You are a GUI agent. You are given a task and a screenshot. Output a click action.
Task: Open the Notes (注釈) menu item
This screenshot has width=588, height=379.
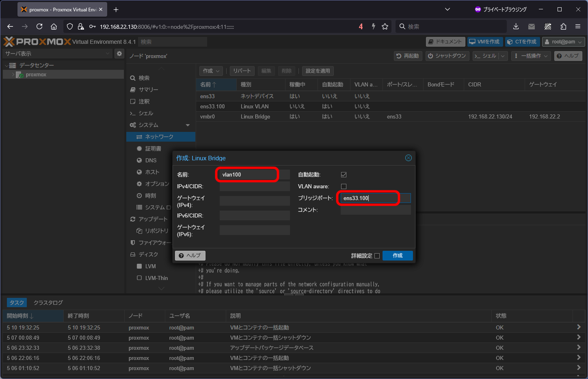pyautogui.click(x=161, y=101)
